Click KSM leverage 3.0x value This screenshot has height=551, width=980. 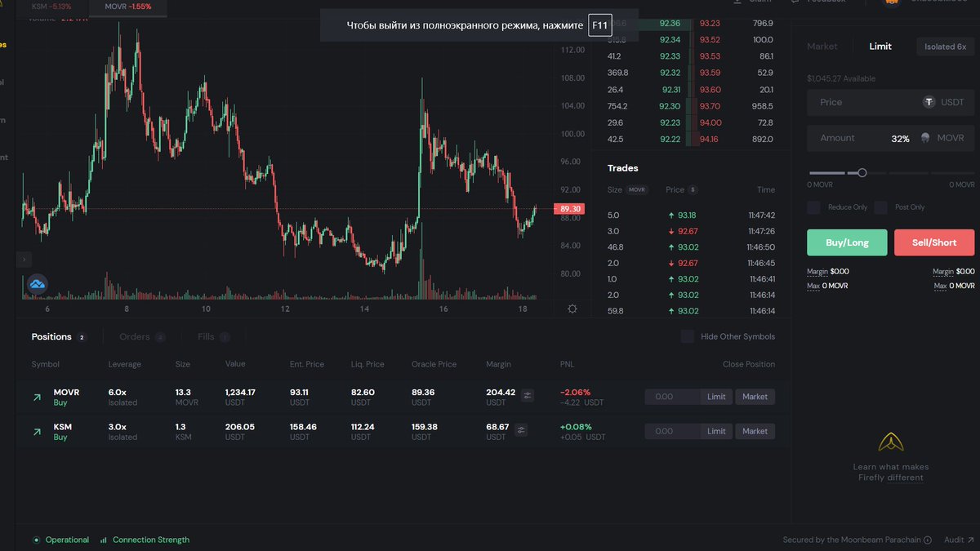118,426
